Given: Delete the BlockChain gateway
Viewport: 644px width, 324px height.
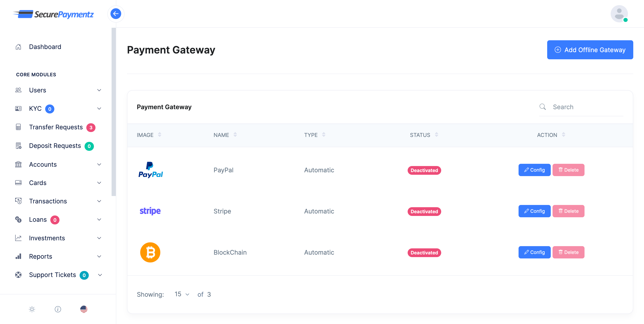Looking at the screenshot, I should point(568,252).
